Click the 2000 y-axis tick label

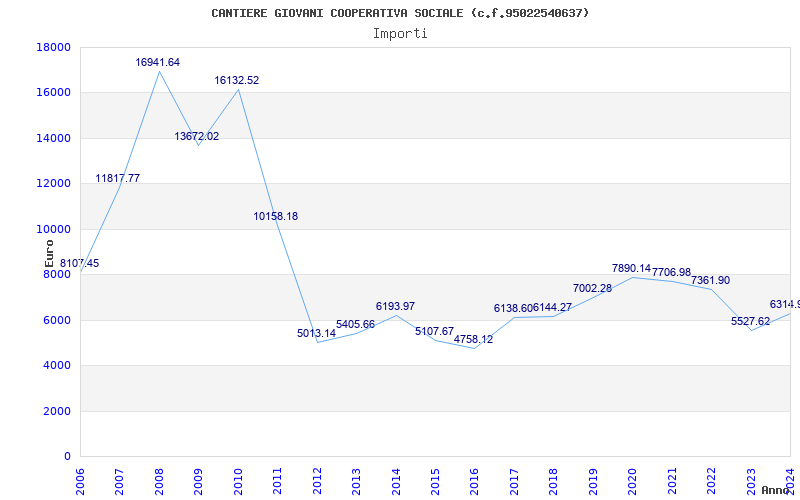pos(57,411)
